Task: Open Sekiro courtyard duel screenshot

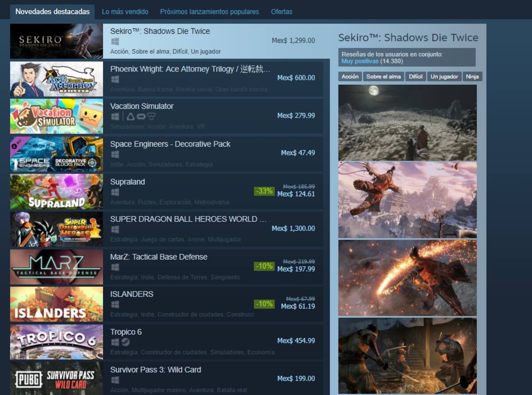Action: (407, 355)
